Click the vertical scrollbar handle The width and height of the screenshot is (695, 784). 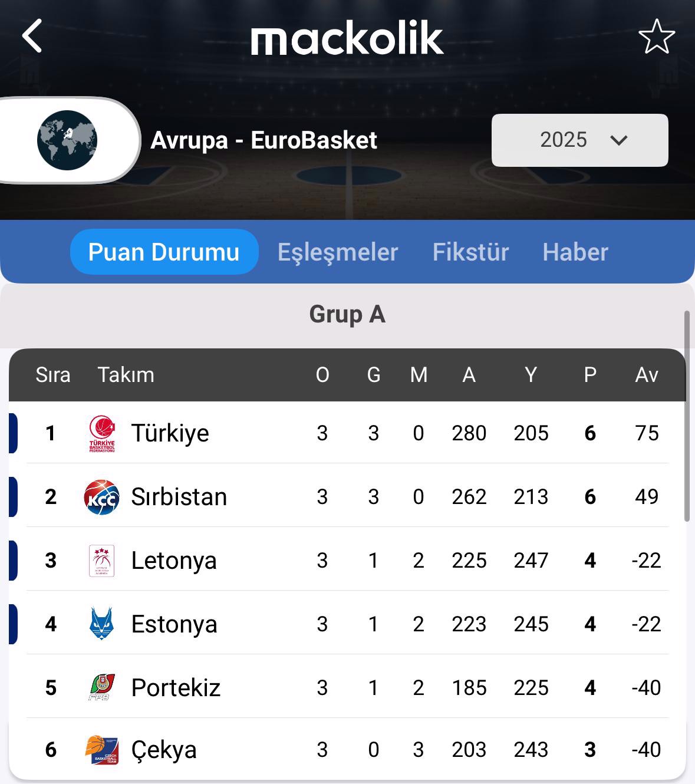686,416
